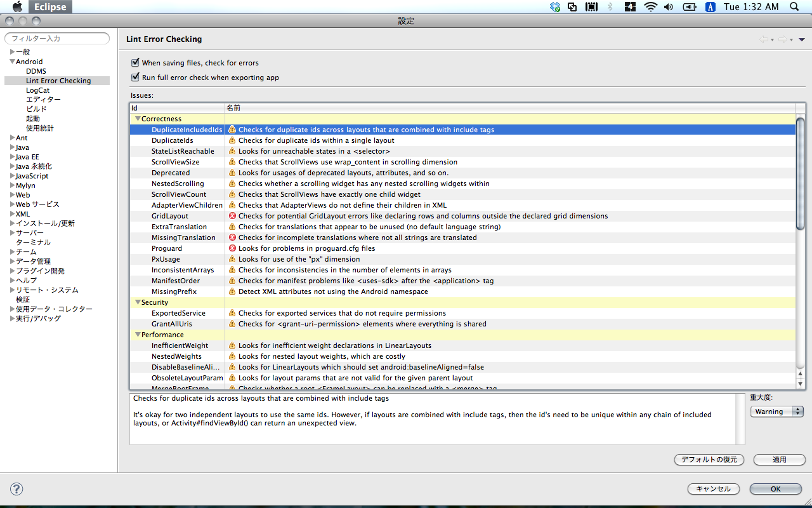Screen dimensions: 812x508
Task: Collapse the Correctness issues section
Action: tap(138, 119)
